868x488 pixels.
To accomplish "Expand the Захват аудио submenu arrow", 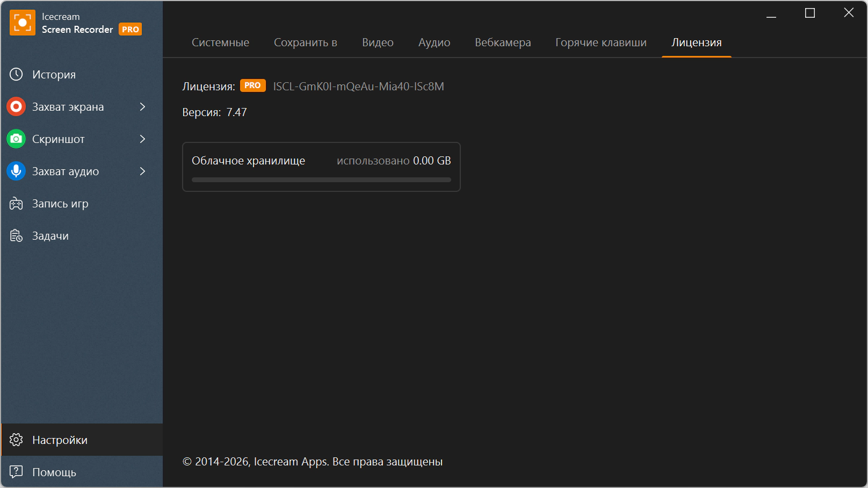I will 142,171.
